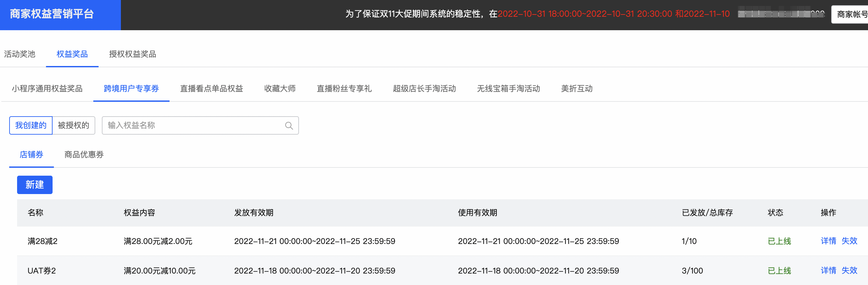This screenshot has height=285, width=868.
Task: Open the 活动奖池 tab
Action: click(19, 54)
